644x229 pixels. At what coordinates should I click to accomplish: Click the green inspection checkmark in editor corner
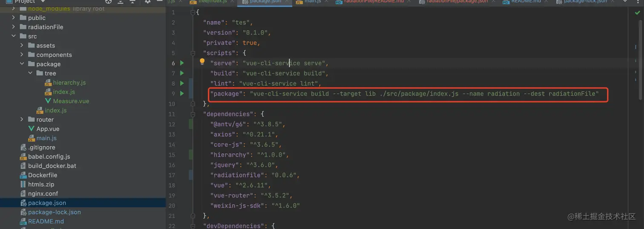(637, 13)
